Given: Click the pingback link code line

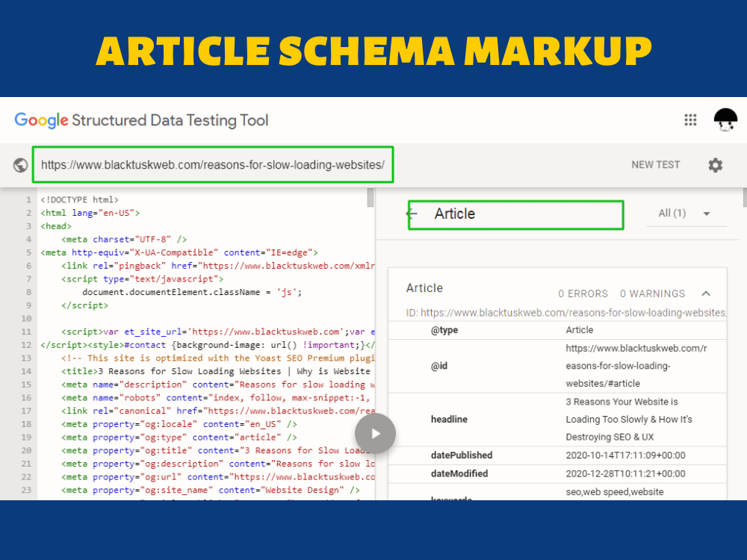Looking at the screenshot, I should [x=217, y=266].
